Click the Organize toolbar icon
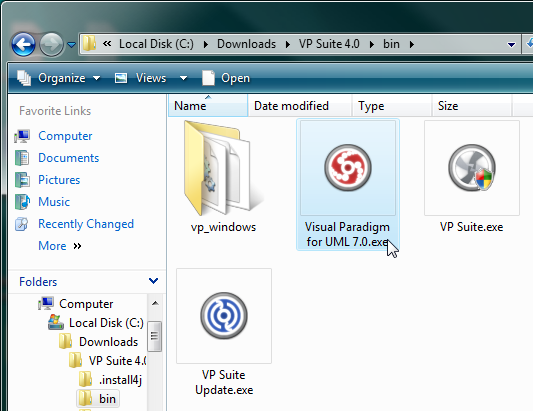 (x=24, y=78)
